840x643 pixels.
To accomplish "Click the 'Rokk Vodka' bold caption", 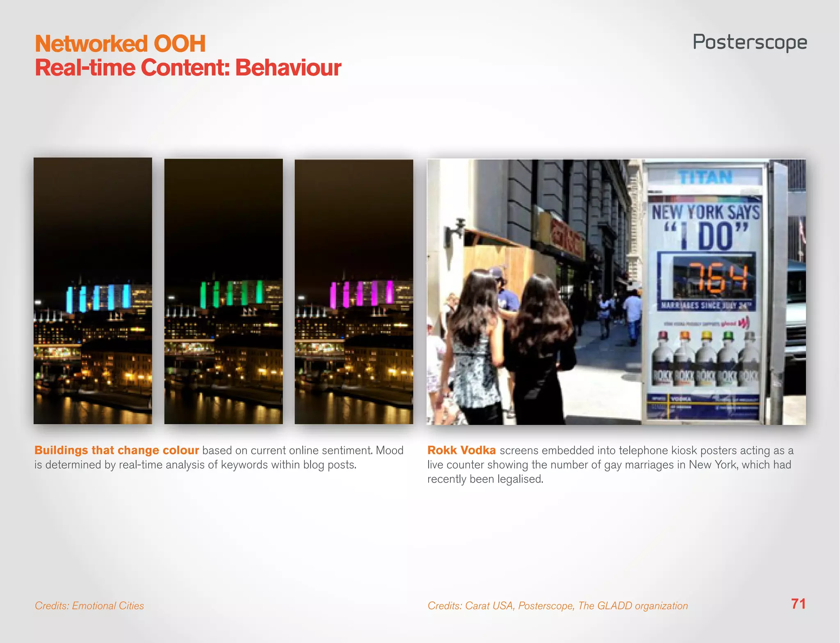I will pyautogui.click(x=461, y=450).
